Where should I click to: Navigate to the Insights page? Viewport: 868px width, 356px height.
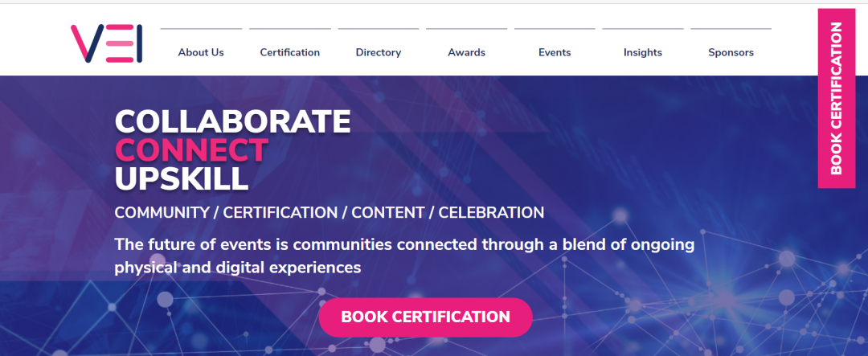click(x=642, y=52)
